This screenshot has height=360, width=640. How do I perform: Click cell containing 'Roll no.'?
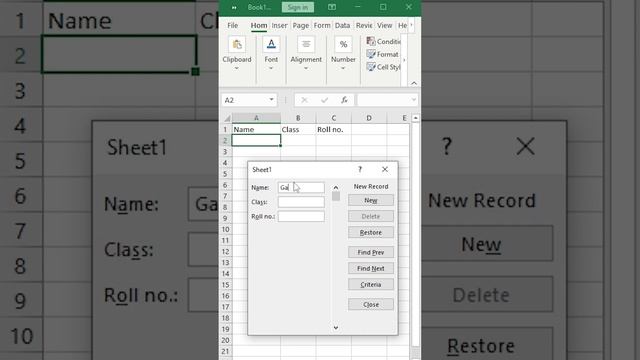tap(333, 129)
